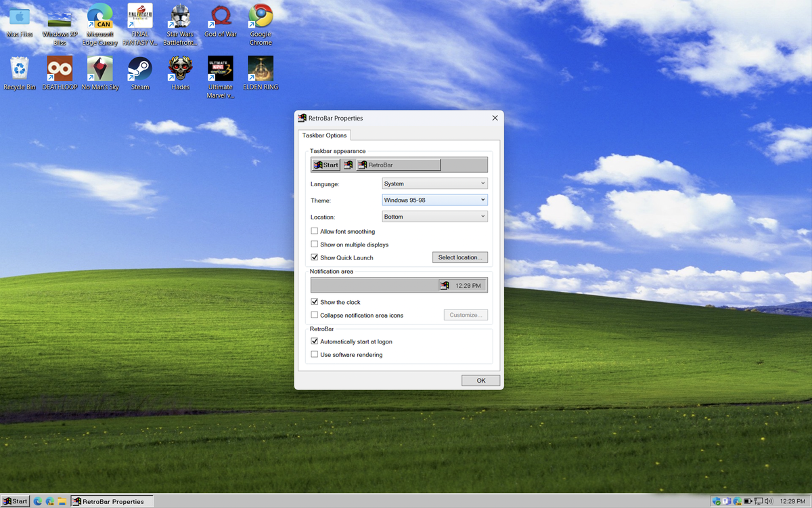This screenshot has height=508, width=812.
Task: Open the Start menu
Action: pyautogui.click(x=15, y=501)
